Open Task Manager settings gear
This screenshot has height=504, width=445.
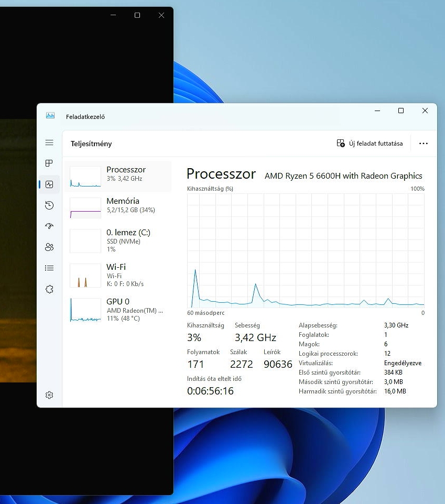click(49, 395)
